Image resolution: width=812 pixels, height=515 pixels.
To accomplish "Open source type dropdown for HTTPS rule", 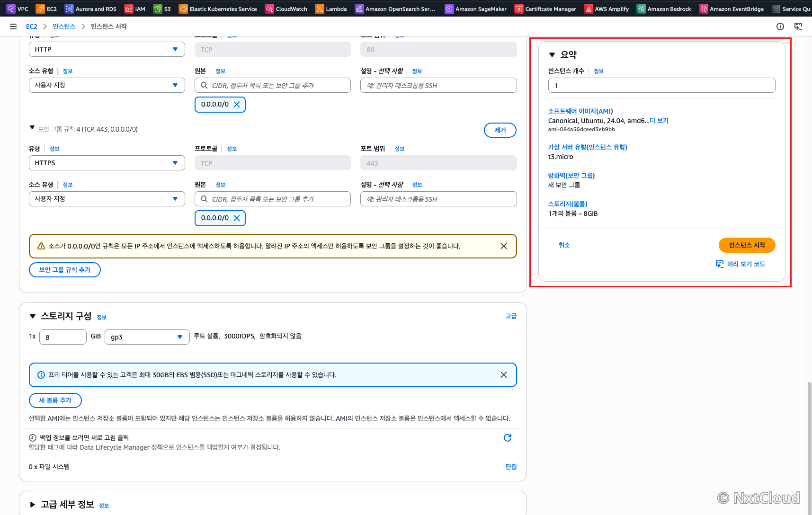I will (x=107, y=199).
